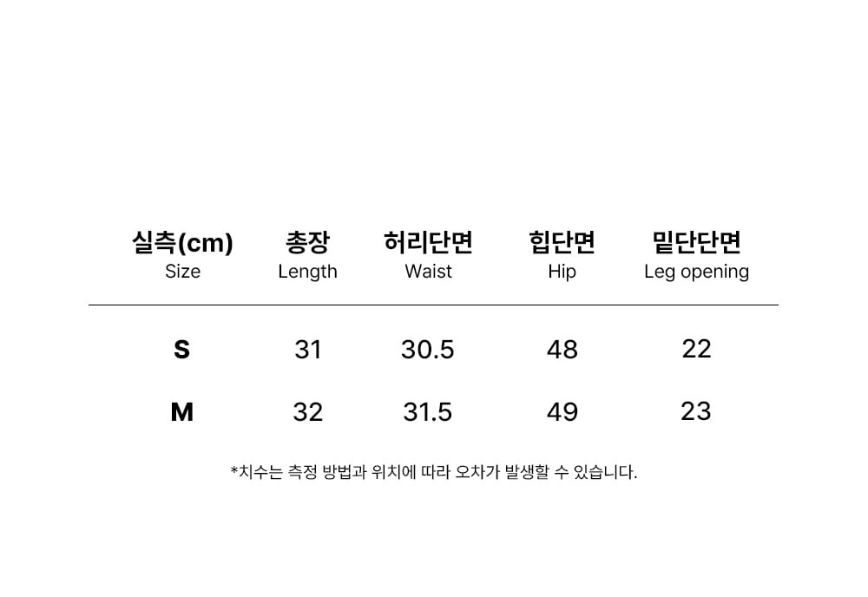Select the M size row label
The image size is (868, 597).
coord(181,412)
